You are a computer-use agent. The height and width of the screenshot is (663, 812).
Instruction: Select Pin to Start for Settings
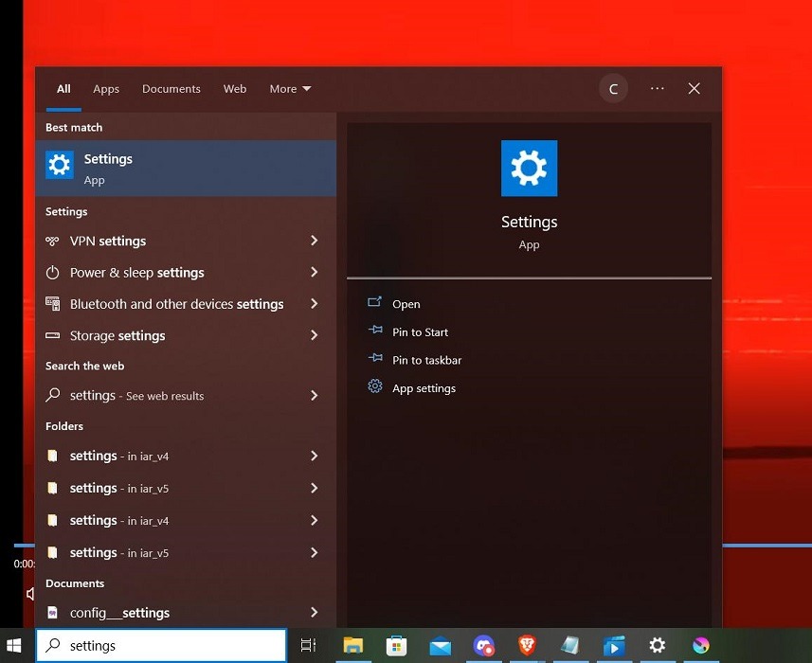point(421,331)
